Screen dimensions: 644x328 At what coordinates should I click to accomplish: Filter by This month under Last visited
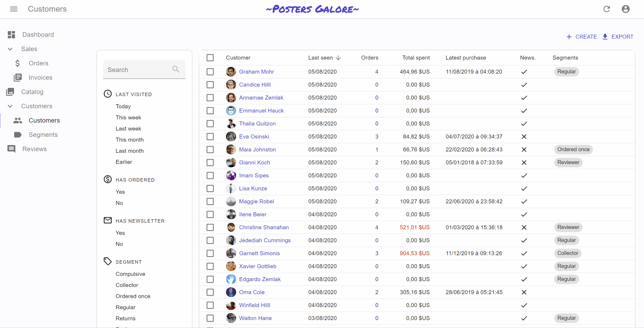pyautogui.click(x=129, y=140)
